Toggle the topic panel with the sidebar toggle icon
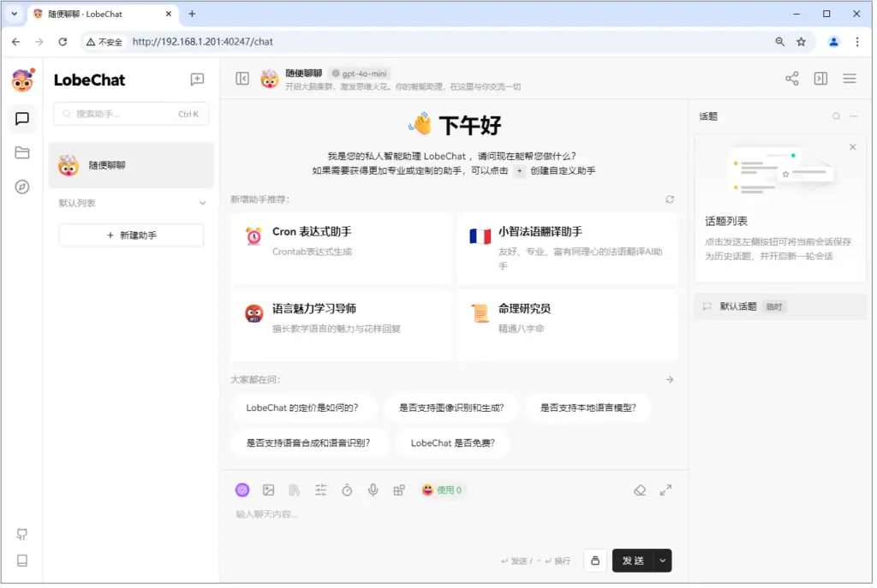This screenshot has height=588, width=877. point(820,78)
